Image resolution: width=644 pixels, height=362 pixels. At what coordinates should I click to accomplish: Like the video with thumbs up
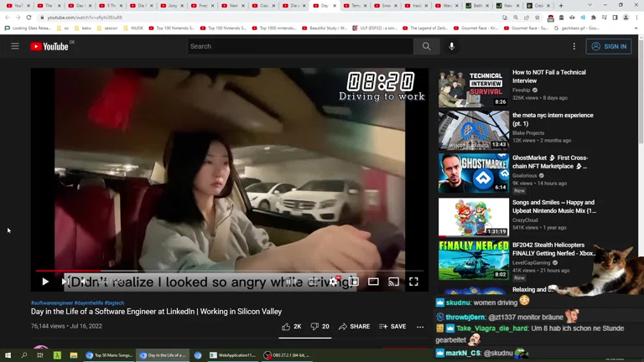click(291, 327)
